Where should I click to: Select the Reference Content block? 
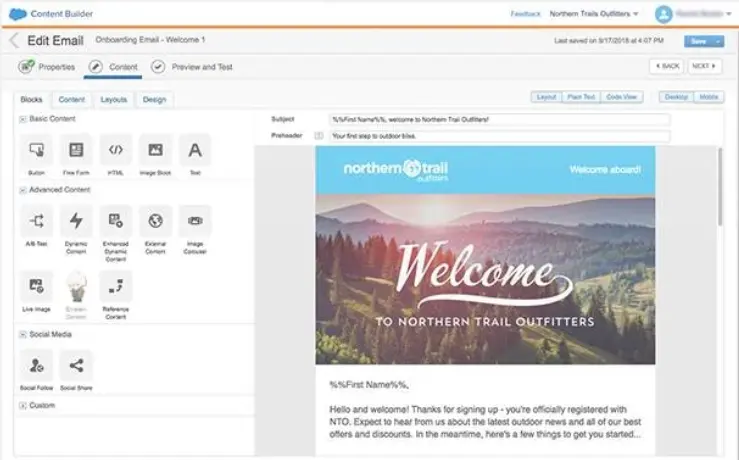coord(115,287)
